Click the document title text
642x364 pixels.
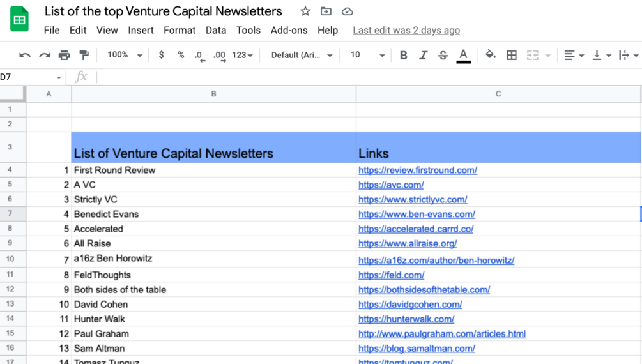pyautogui.click(x=164, y=11)
